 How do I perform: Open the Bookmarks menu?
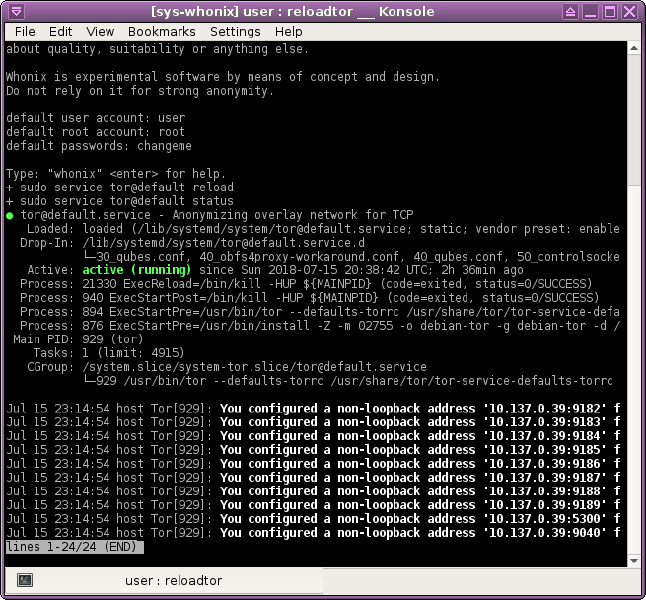point(162,32)
